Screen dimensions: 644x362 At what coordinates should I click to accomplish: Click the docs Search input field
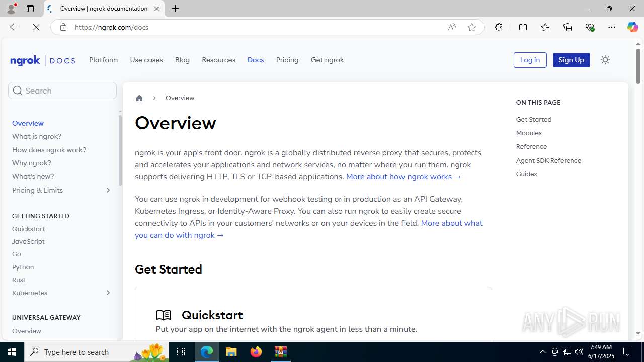[62, 90]
